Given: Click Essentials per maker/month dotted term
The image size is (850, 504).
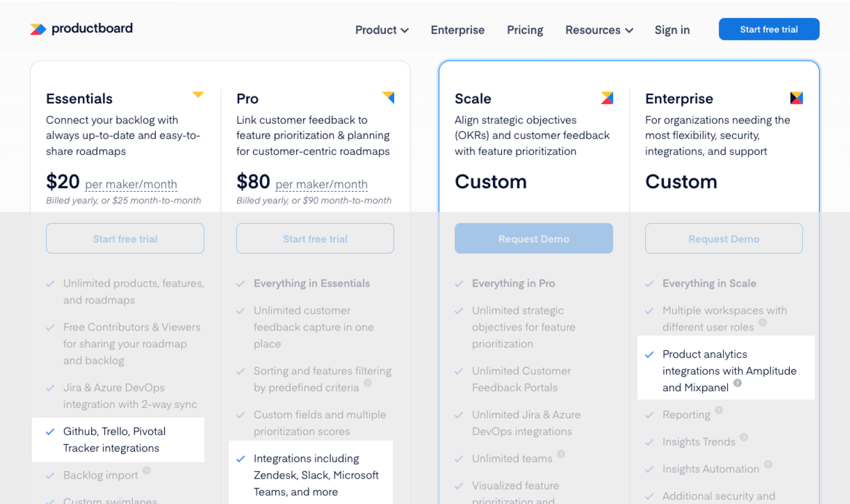Looking at the screenshot, I should coord(131,184).
